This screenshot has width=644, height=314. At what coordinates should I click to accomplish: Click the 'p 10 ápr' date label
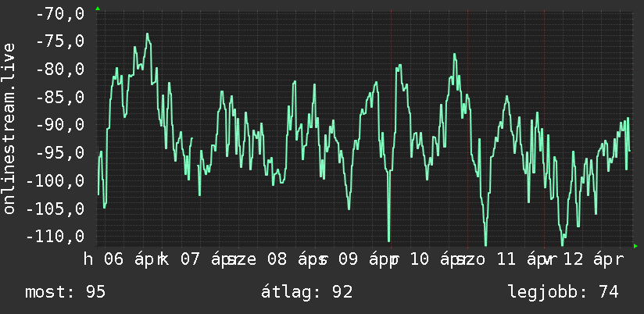coord(431,260)
